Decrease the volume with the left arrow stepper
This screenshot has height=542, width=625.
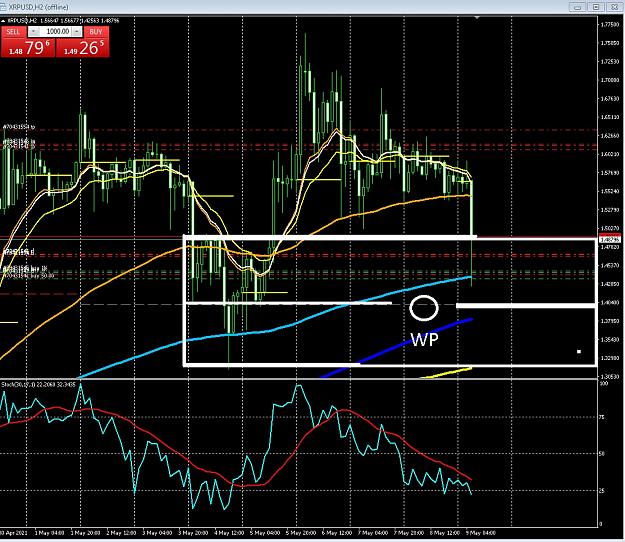click(33, 31)
